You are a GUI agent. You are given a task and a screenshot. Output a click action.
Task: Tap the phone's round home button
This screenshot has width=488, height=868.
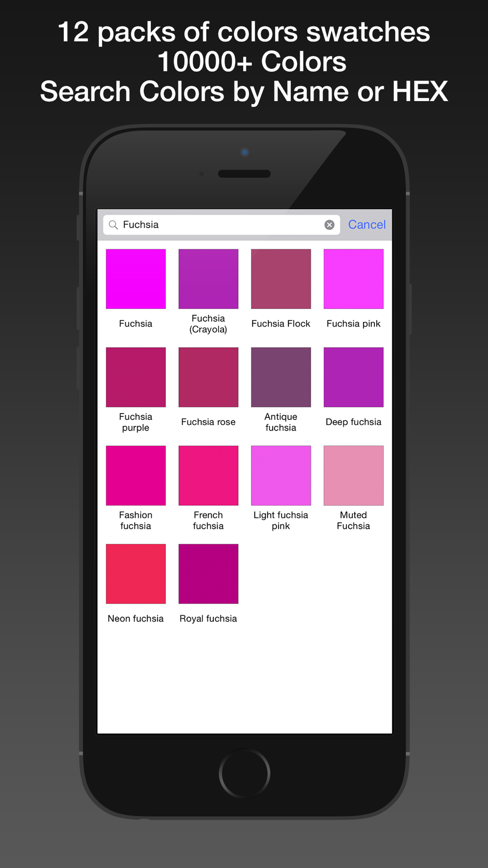pos(244,773)
